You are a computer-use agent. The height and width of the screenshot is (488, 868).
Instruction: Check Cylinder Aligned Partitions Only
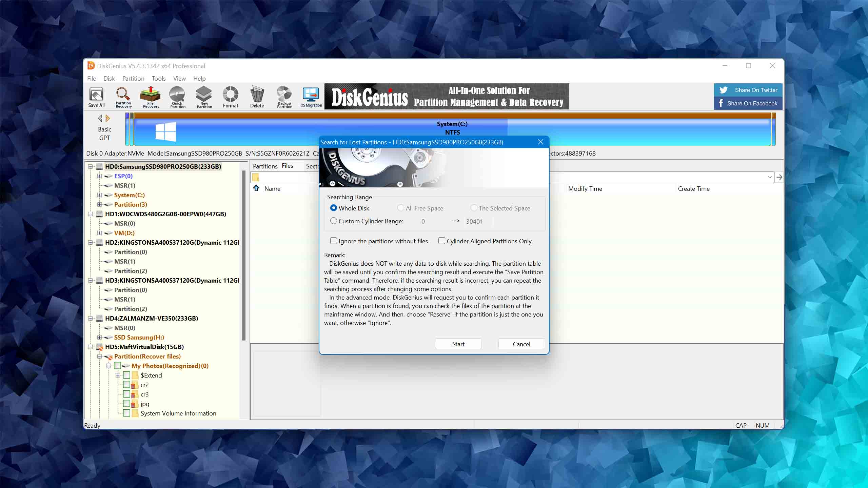tap(441, 241)
